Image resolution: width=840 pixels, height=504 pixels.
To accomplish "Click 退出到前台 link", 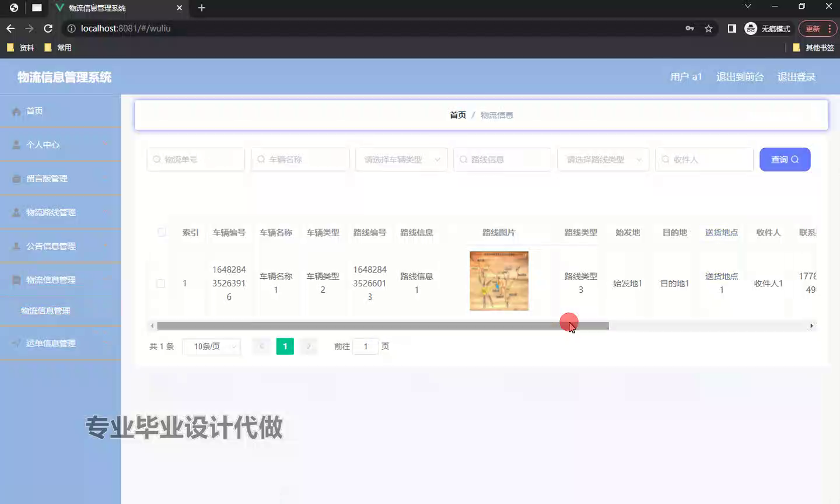I will [740, 77].
